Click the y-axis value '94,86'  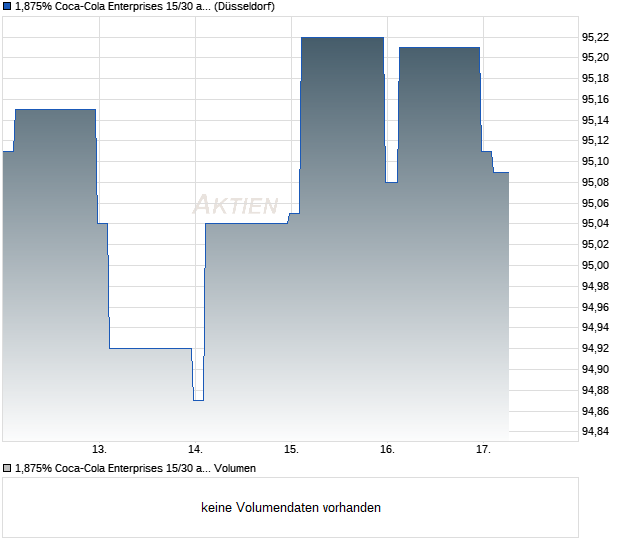point(595,412)
